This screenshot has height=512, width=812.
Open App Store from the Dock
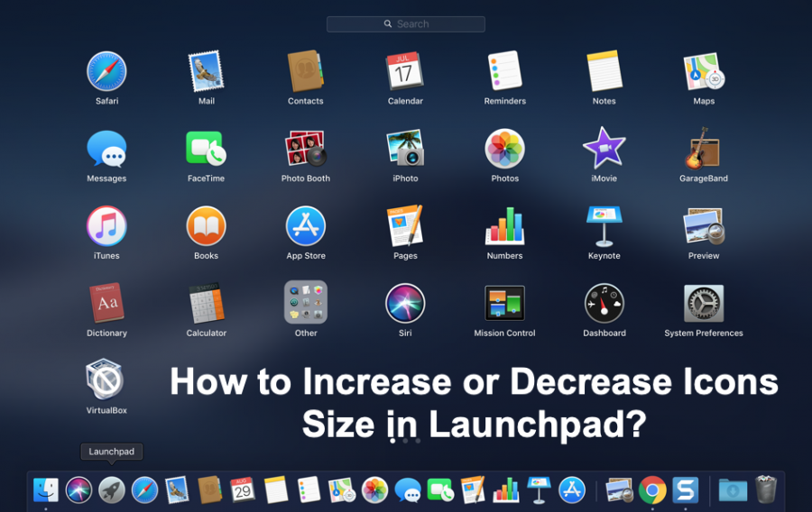(x=572, y=489)
